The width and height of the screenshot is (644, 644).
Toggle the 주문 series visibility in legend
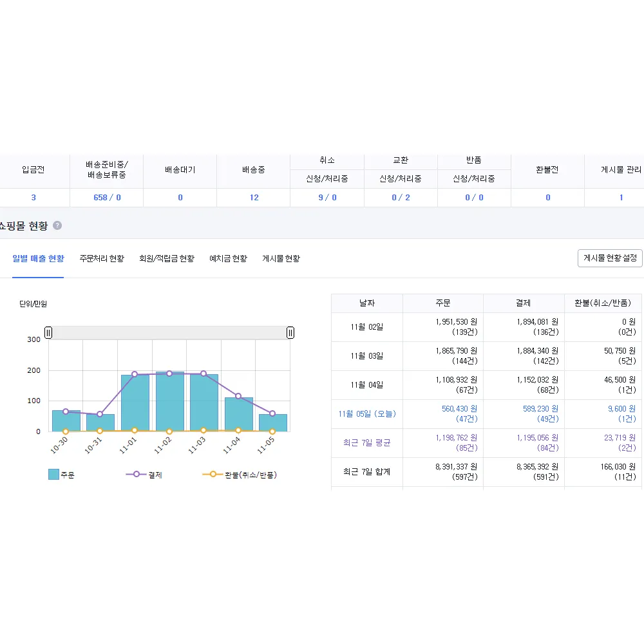pyautogui.click(x=61, y=473)
